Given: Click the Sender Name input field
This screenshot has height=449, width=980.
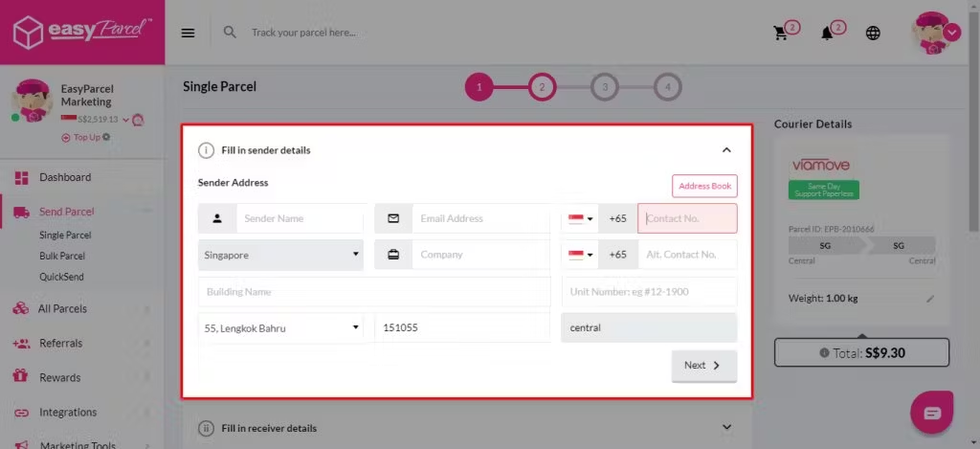Looking at the screenshot, I should tap(300, 218).
